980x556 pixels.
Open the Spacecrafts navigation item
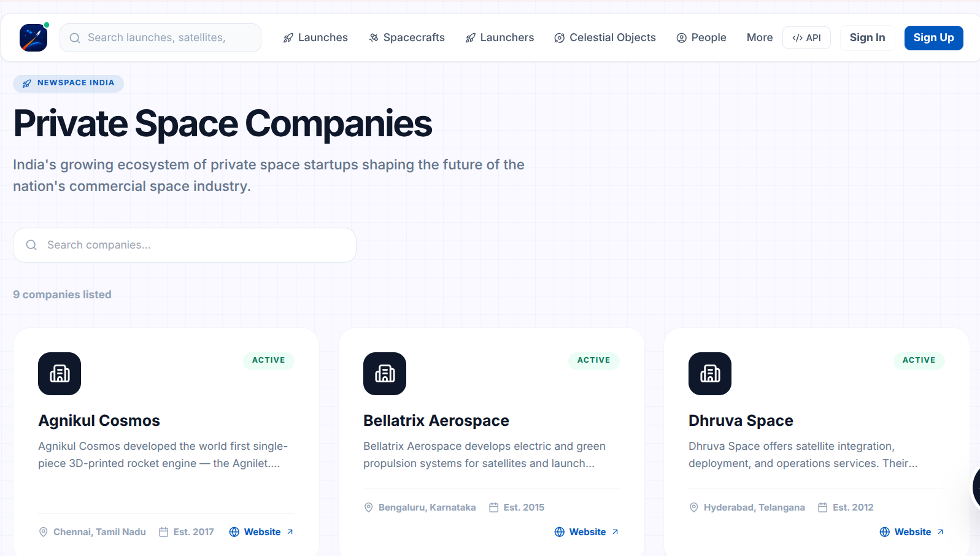407,38
